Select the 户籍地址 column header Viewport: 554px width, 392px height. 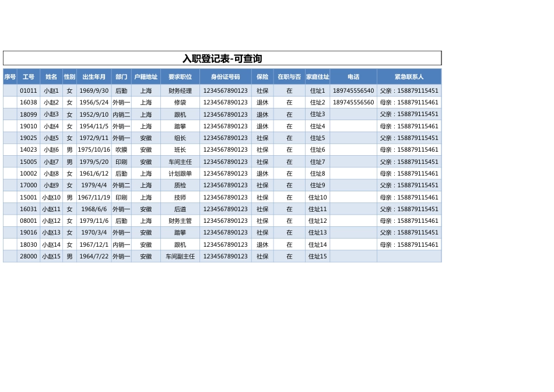tap(146, 76)
